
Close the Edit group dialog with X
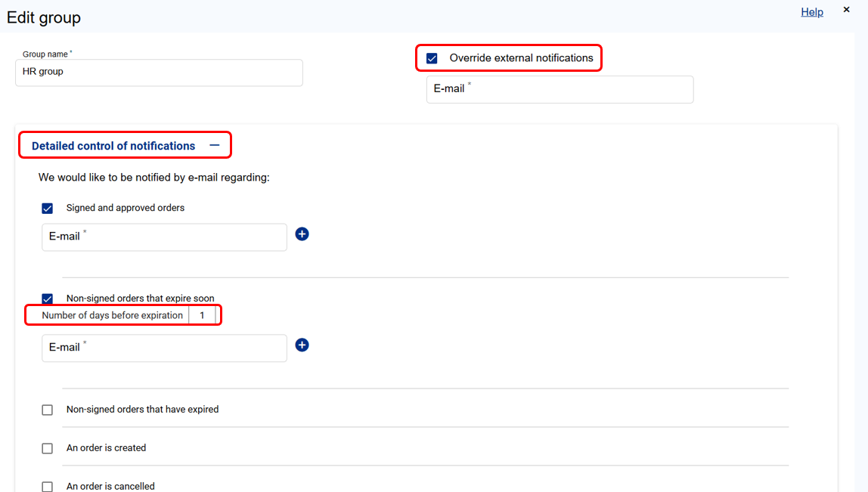coord(846,11)
